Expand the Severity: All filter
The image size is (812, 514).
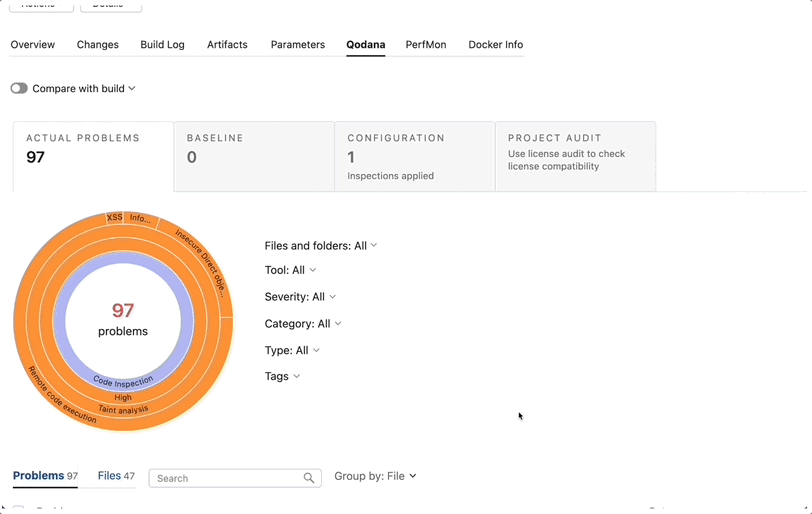point(300,297)
